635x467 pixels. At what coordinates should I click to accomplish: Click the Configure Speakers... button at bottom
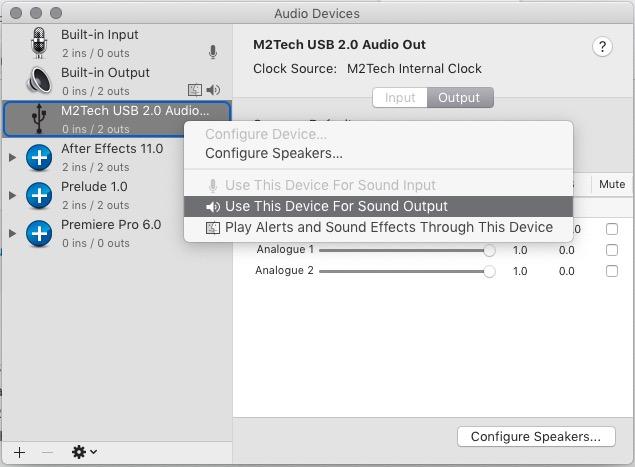[x=536, y=437]
